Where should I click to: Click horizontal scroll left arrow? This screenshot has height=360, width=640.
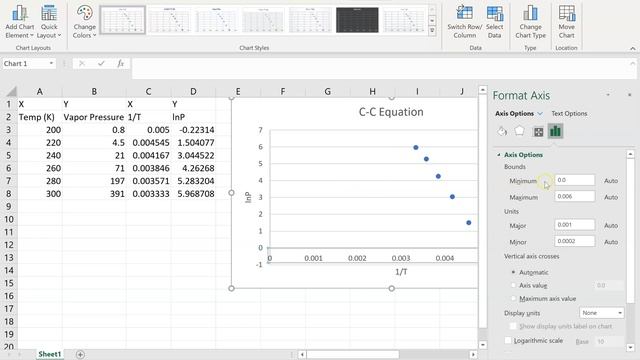(x=302, y=354)
